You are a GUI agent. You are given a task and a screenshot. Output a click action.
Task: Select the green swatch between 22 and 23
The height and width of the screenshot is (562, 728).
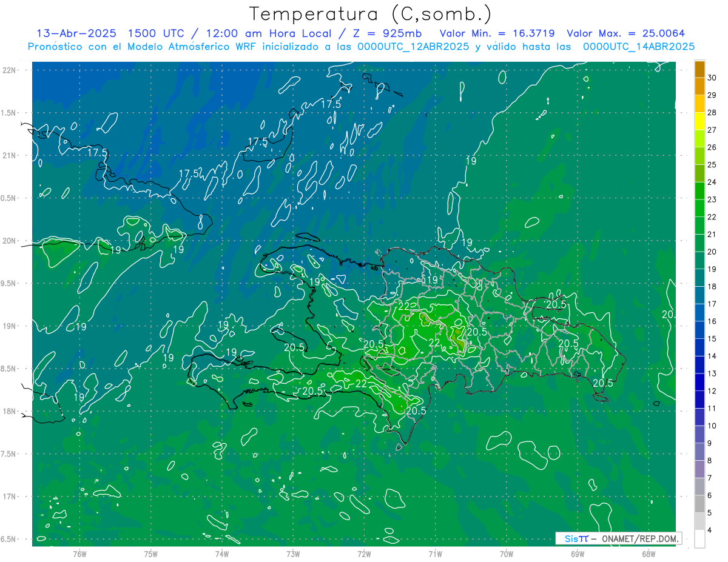pos(700,209)
